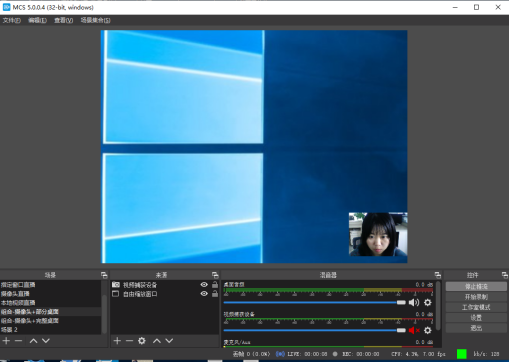This screenshot has width=509, height=362.
Task: Move the selected scene down with the chevron
Action: [x=46, y=341]
